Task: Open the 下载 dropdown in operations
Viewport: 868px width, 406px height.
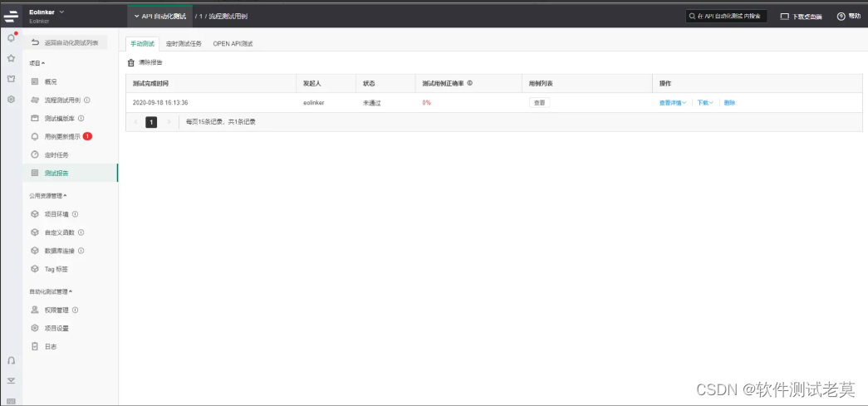Action: [704, 103]
